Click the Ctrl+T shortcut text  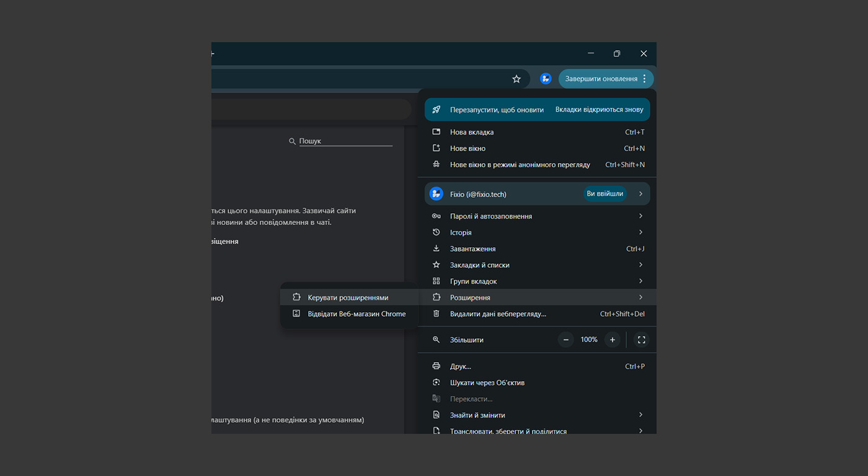coord(635,132)
